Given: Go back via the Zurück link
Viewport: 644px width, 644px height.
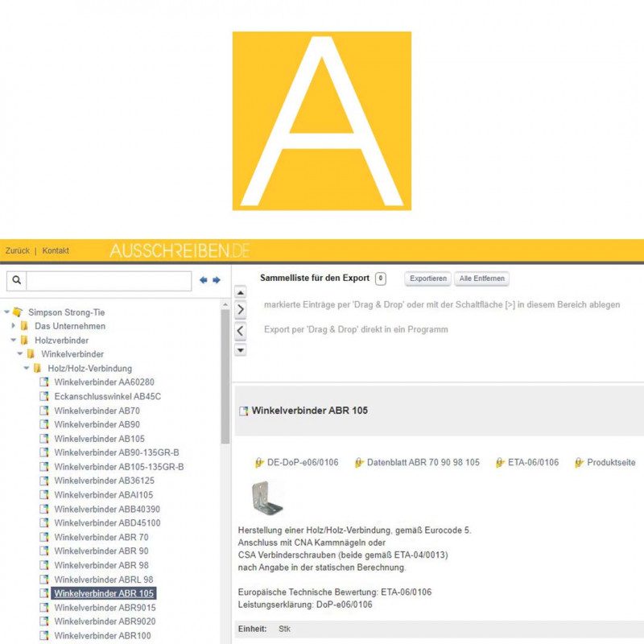Looking at the screenshot, I should [x=17, y=250].
